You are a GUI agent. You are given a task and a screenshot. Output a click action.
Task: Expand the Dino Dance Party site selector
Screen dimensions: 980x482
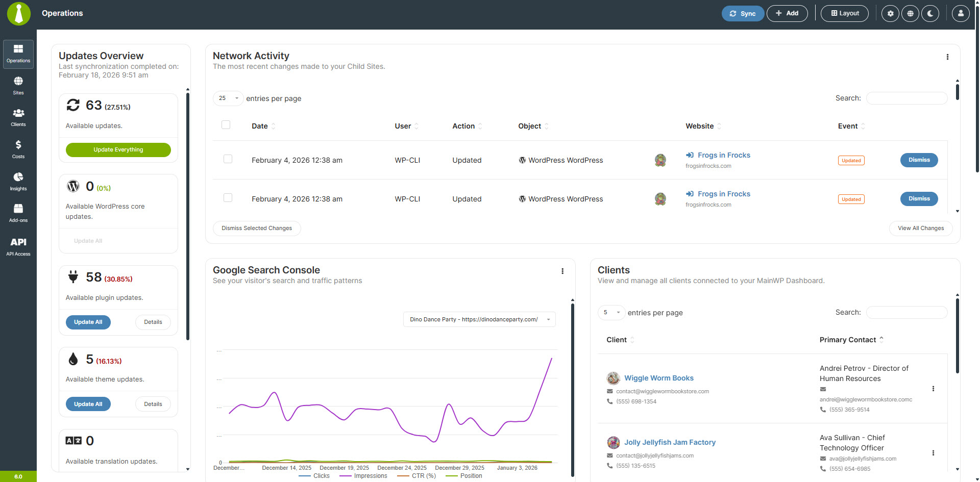[479, 319]
